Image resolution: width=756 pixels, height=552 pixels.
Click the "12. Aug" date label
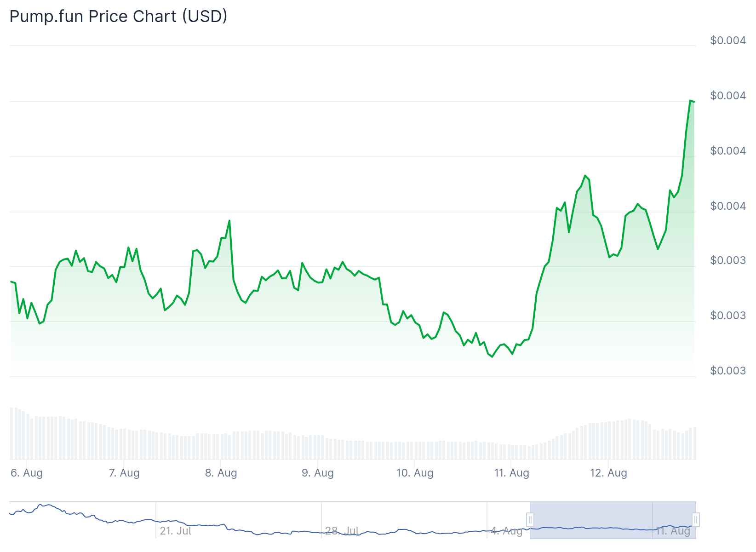608,473
